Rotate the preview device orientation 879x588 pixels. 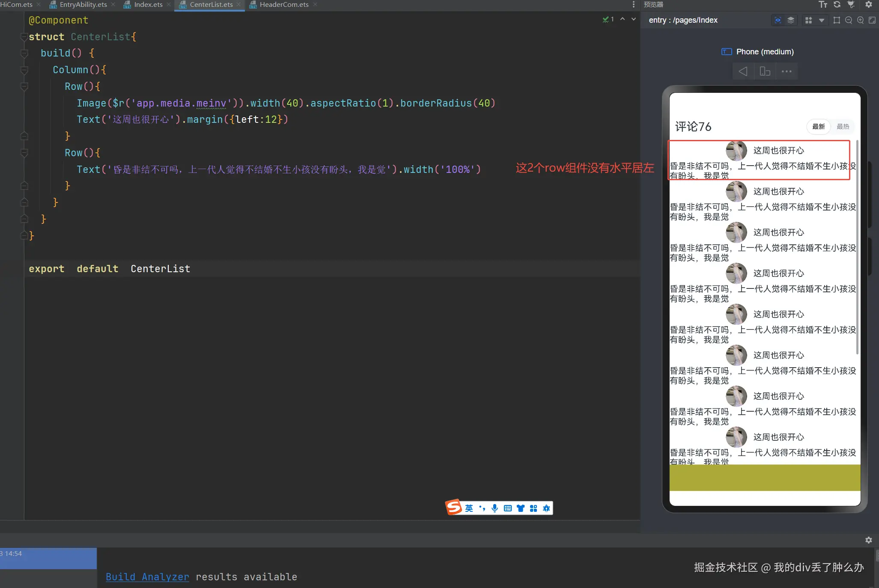pos(765,71)
